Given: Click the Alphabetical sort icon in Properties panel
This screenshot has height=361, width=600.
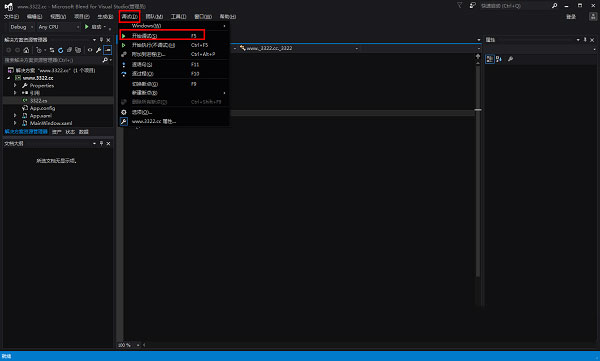Looking at the screenshot, I should [x=499, y=59].
